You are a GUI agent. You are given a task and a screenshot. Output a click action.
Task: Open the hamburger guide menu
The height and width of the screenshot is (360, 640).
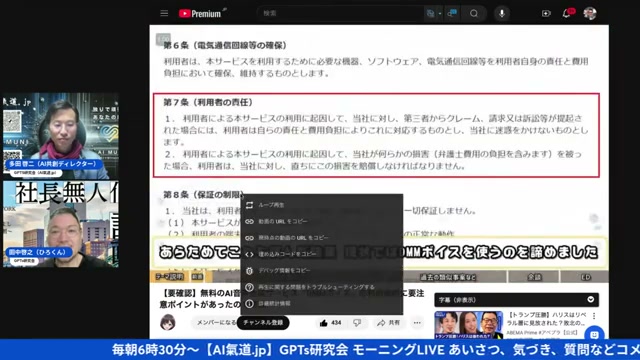click(164, 13)
